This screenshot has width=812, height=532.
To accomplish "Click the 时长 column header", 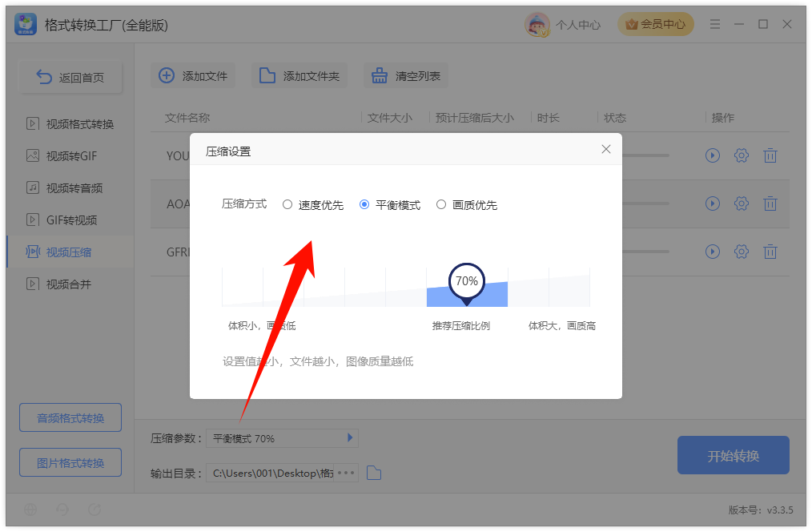I will 549,118.
